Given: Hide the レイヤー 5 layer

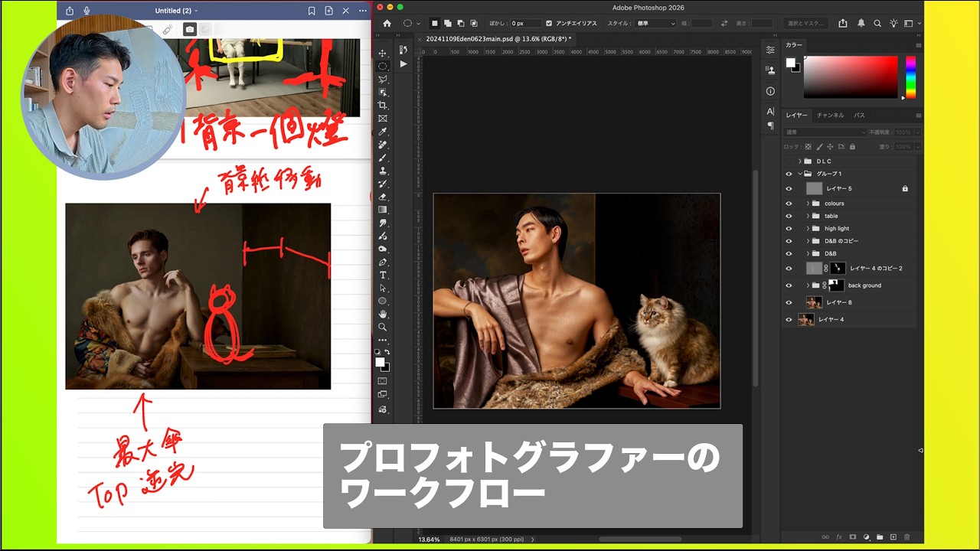Looking at the screenshot, I should (789, 188).
